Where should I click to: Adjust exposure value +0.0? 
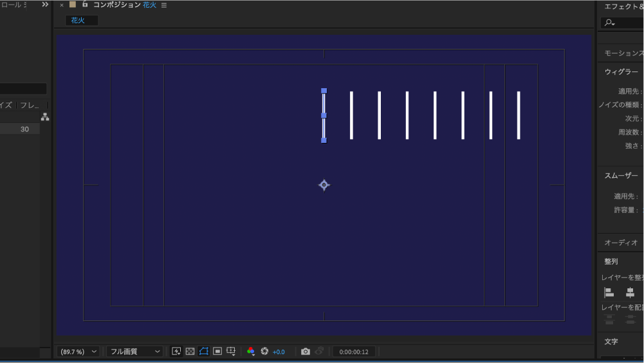tap(279, 352)
